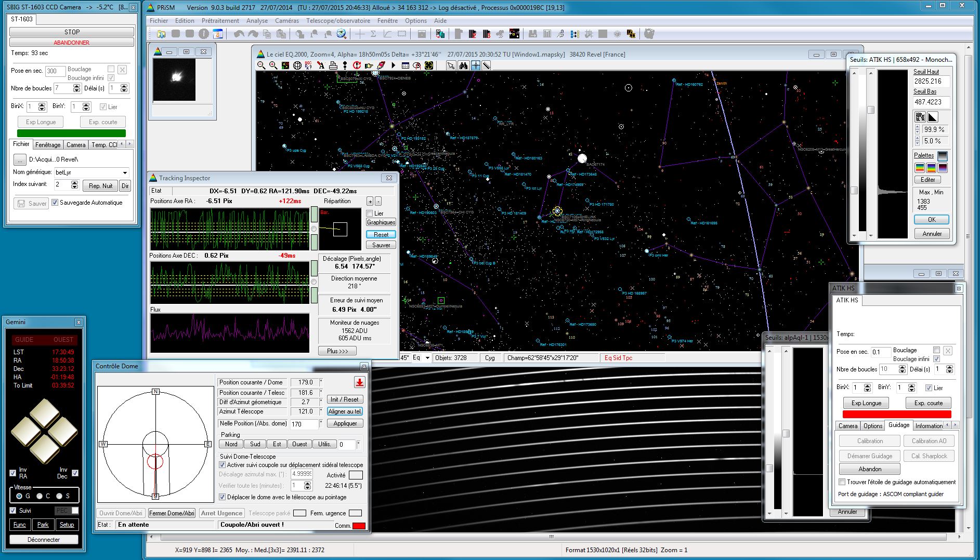Image resolution: width=980 pixels, height=560 pixels.
Task: Toggle the Sauvegarde Automatique checkbox
Action: (x=55, y=203)
